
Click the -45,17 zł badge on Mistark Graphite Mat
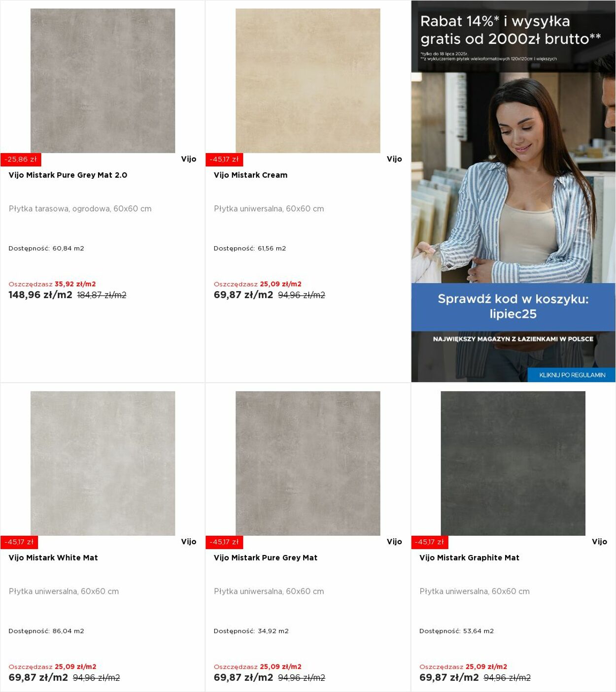click(x=430, y=542)
